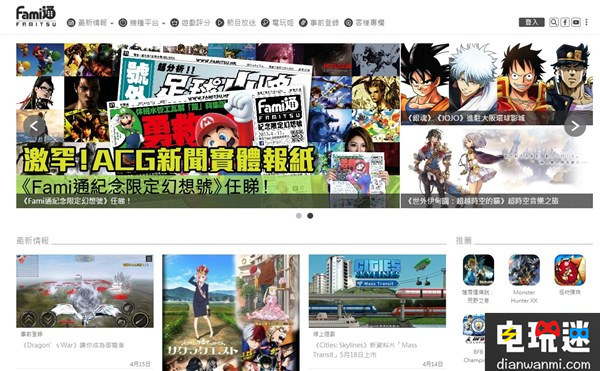The height and width of the screenshot is (371, 600).
Task: Open the ACG新聞實體報紙 main banner
Action: coord(208,125)
